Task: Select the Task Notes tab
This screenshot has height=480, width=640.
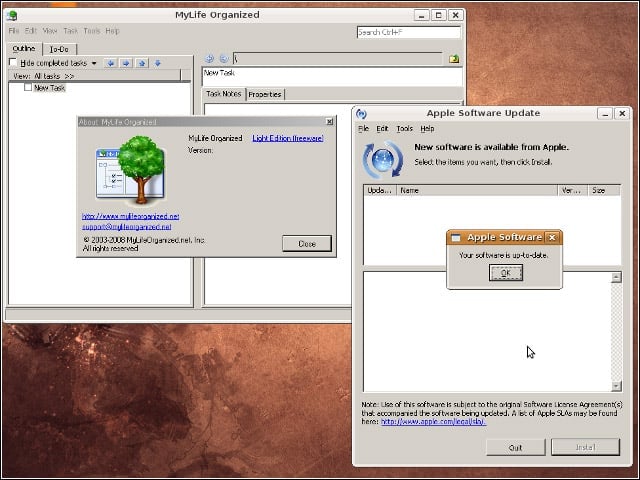Action: [224, 94]
